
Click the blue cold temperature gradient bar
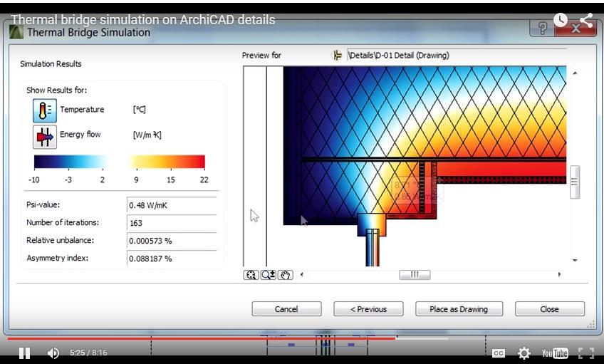71,162
